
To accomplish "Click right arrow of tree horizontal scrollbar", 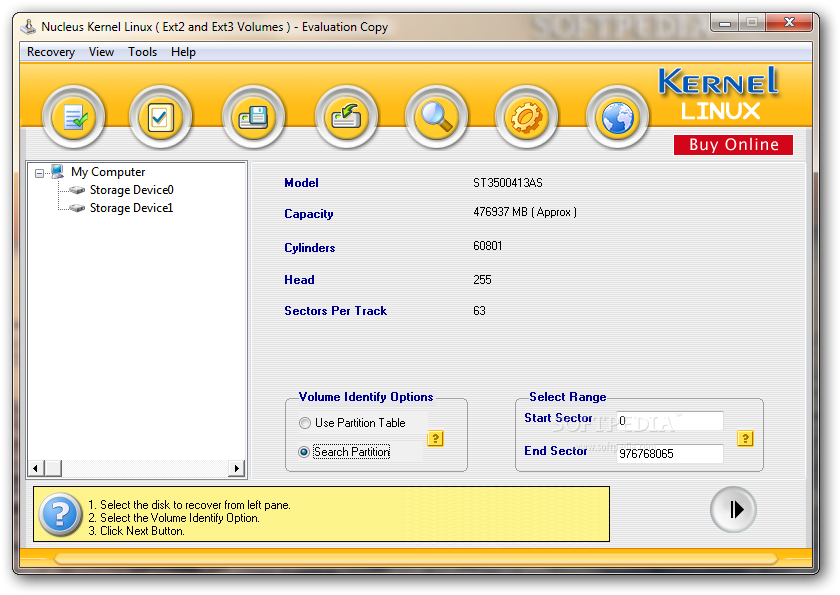I will coord(236,469).
